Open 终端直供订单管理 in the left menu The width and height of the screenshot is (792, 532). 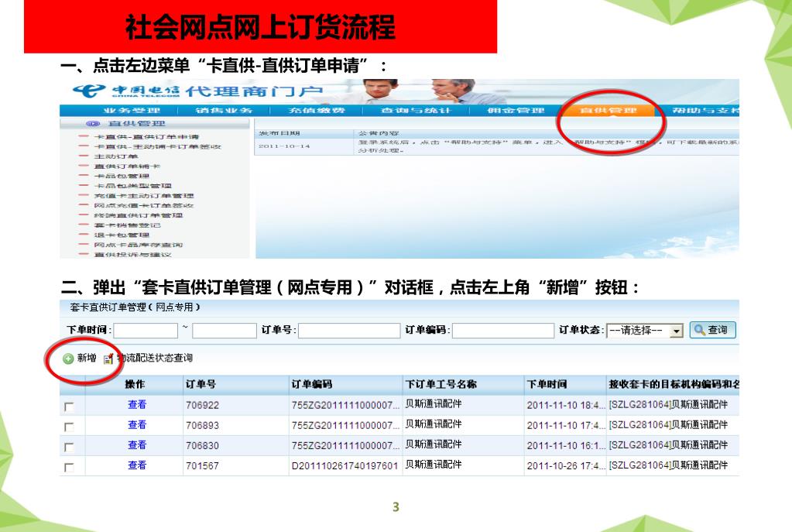tap(139, 215)
